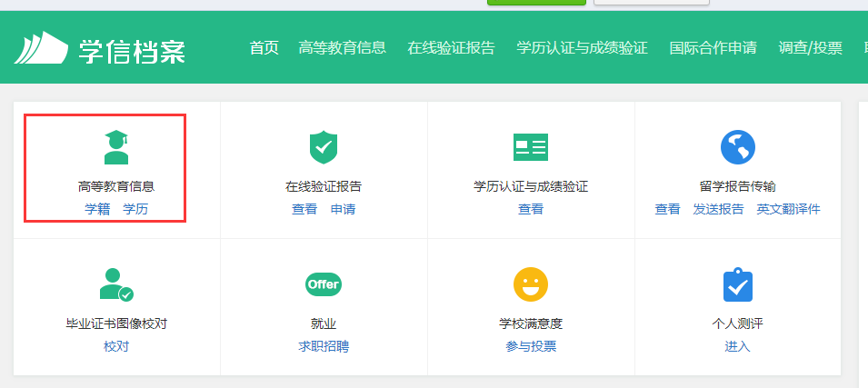Click the green Offer 就业 icon
The image size is (868, 388).
324,284
